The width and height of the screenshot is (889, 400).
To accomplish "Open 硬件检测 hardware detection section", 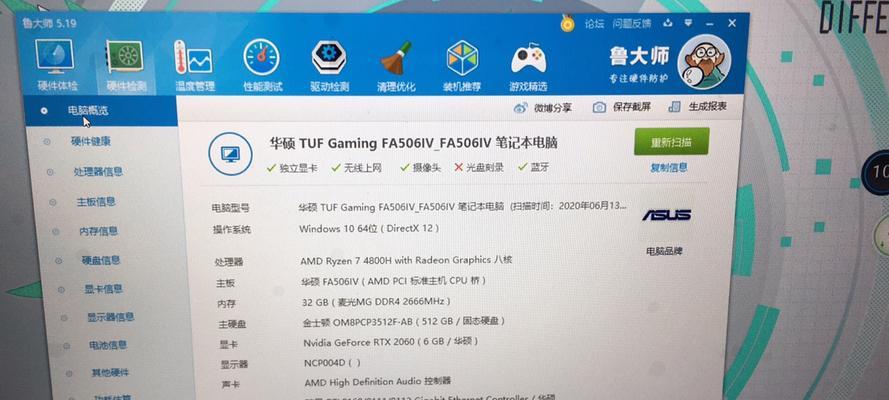I will point(126,65).
